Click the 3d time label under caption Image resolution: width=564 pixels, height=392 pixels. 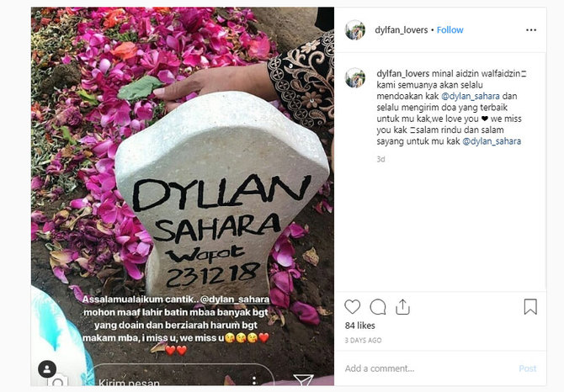click(380, 159)
